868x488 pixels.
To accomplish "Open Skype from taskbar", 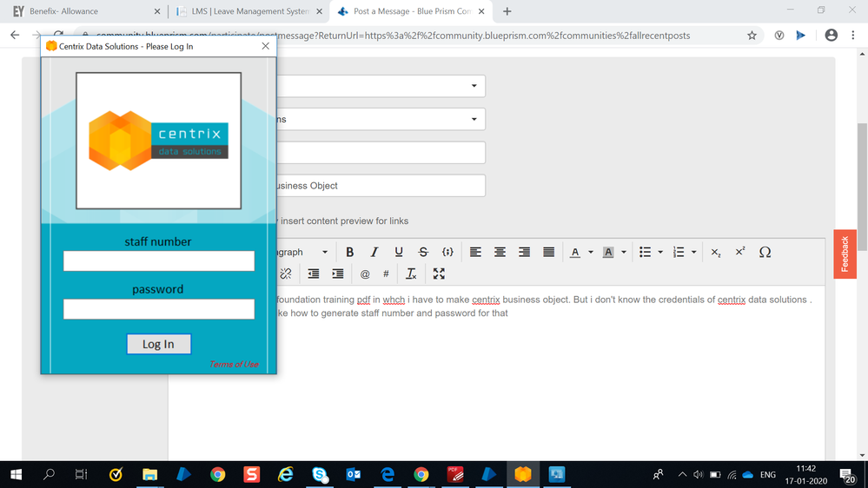I will click(x=320, y=475).
